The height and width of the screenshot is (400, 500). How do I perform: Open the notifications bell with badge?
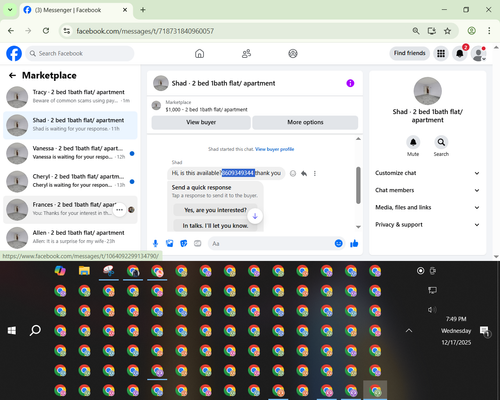pos(460,53)
